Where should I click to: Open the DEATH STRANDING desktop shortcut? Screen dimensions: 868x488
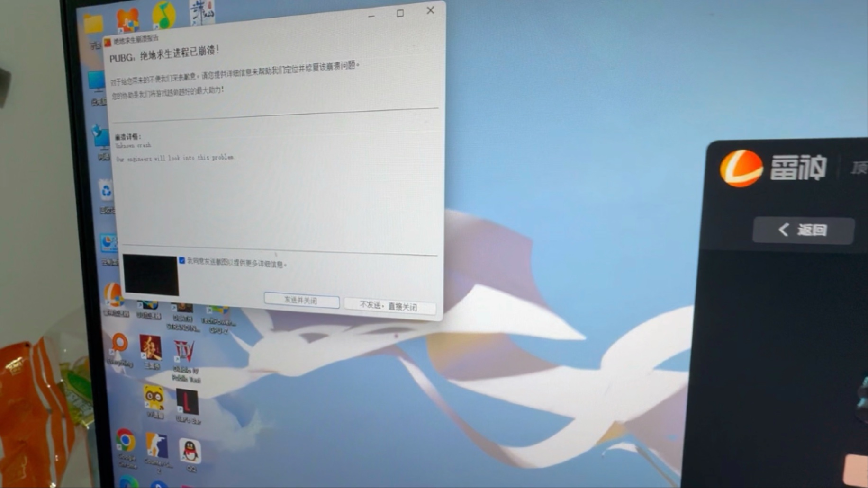[182, 317]
